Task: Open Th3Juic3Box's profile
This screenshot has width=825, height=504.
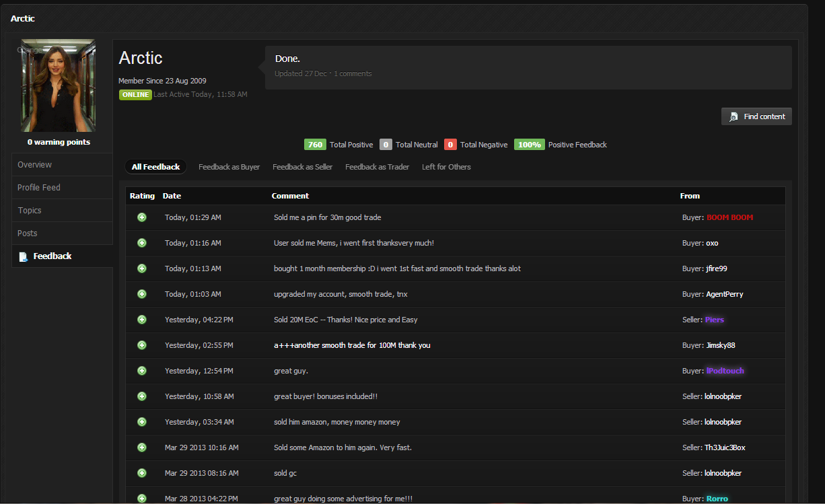Action: click(x=725, y=447)
